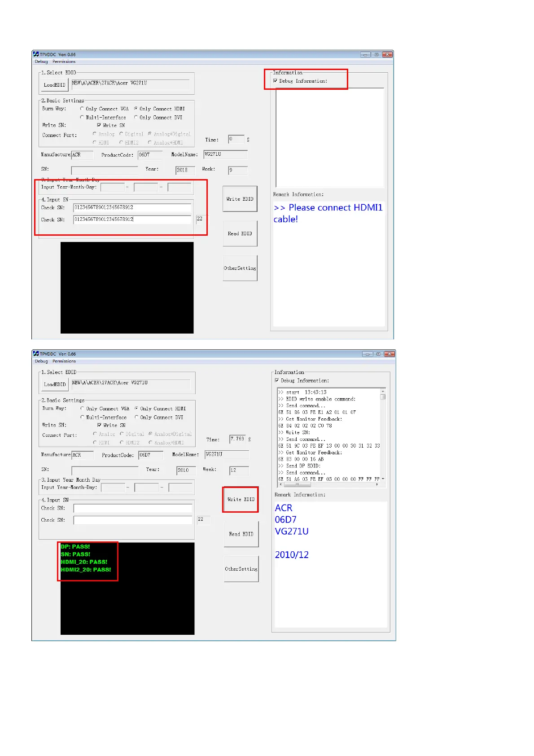Click the "start 13:43:13" log line

(302, 392)
